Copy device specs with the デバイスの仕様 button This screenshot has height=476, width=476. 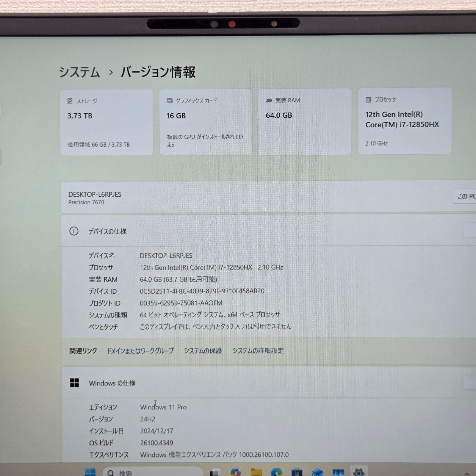point(469,230)
